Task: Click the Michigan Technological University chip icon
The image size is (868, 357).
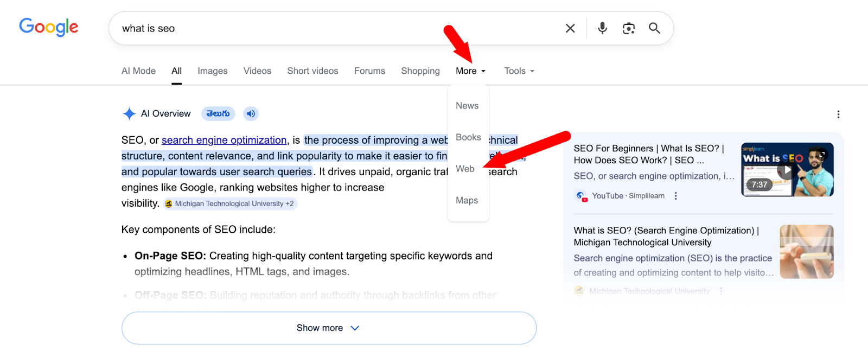Action: (x=169, y=204)
